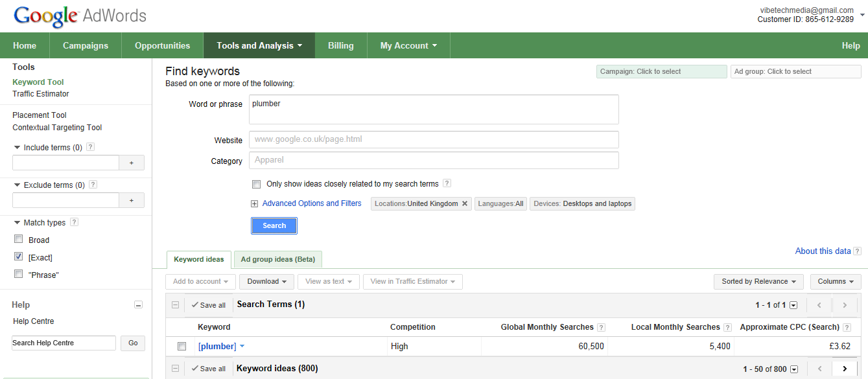Open the Opportunities tab
Image resolution: width=868 pixels, height=379 pixels.
click(x=163, y=45)
